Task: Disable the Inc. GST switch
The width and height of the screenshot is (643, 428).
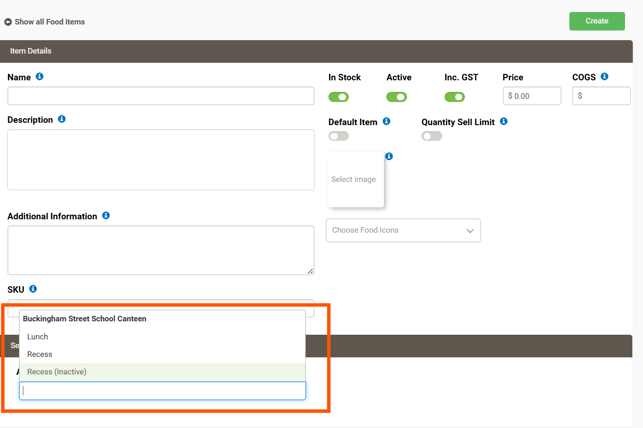Action: [x=455, y=97]
